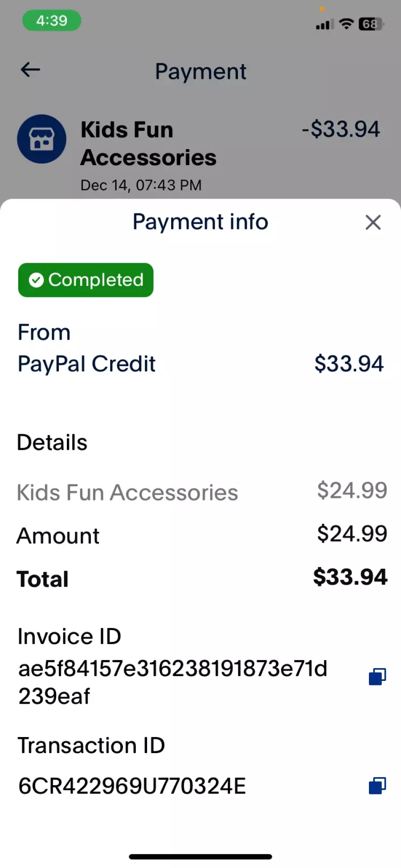Tap the green checkmark in Completed badge
This screenshot has height=868, width=401.
coord(36,280)
